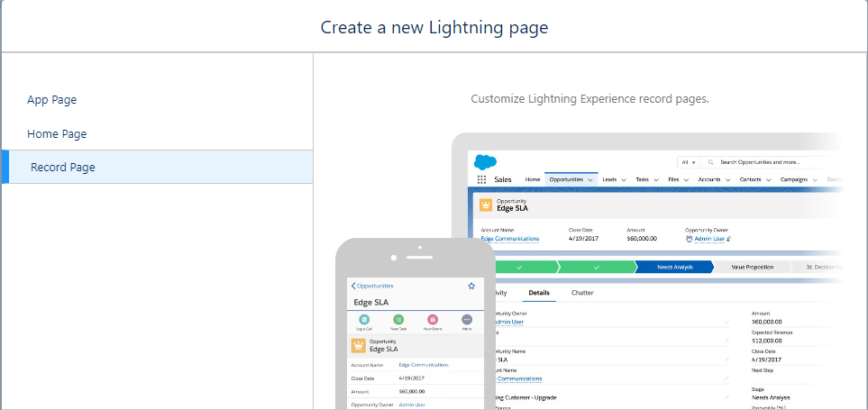Select the Value Proposition stage in the path
868x410 pixels.
(x=753, y=268)
